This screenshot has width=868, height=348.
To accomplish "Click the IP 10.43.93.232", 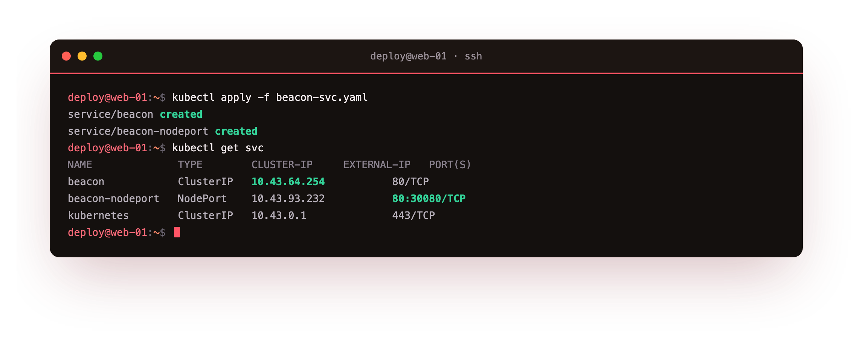I will click(288, 199).
